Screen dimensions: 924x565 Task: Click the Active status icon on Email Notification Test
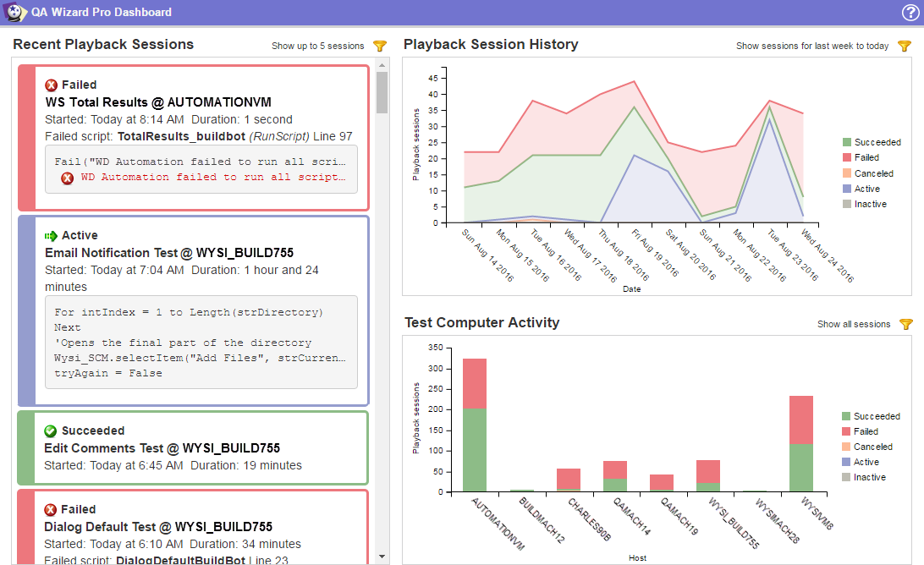(51, 236)
